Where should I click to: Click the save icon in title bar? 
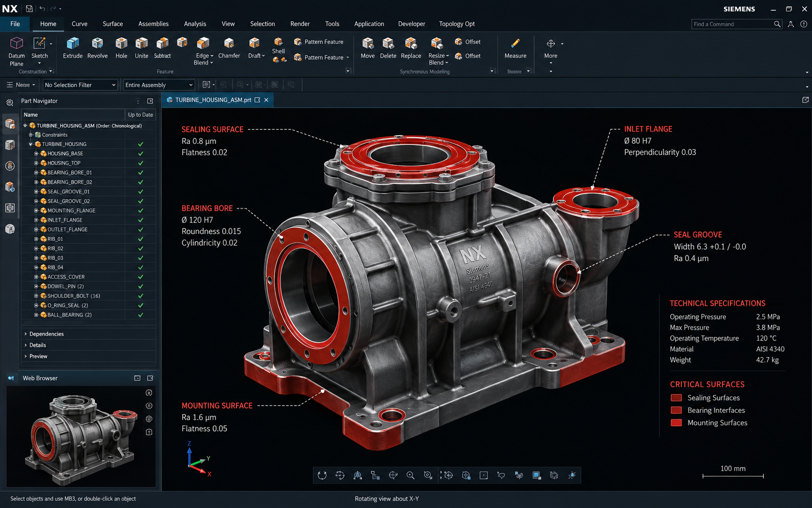tap(29, 9)
